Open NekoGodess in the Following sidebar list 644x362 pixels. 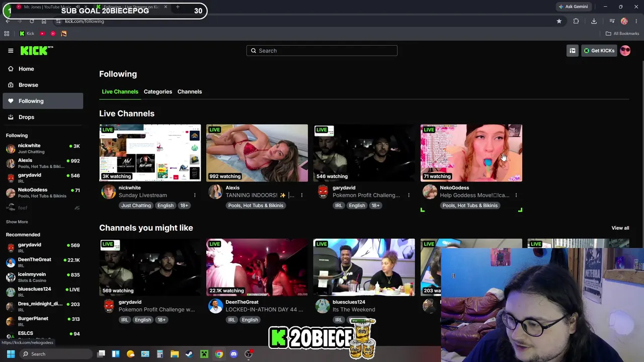pyautogui.click(x=43, y=193)
